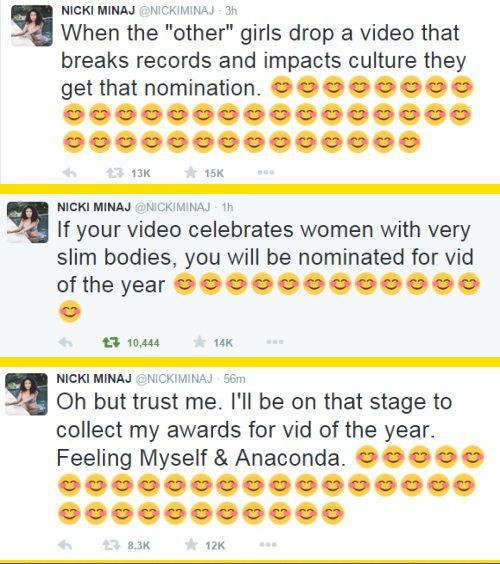Open the 1h timestamp permalink
Image resolution: width=500 pixels, height=564 pixels.
coord(227,207)
